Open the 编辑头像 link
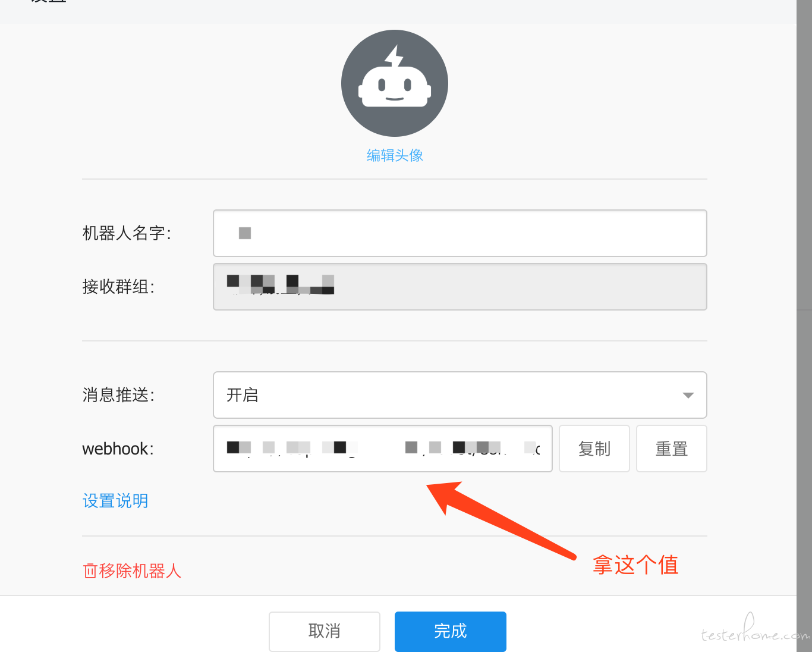The width and height of the screenshot is (812, 652). 395,156
